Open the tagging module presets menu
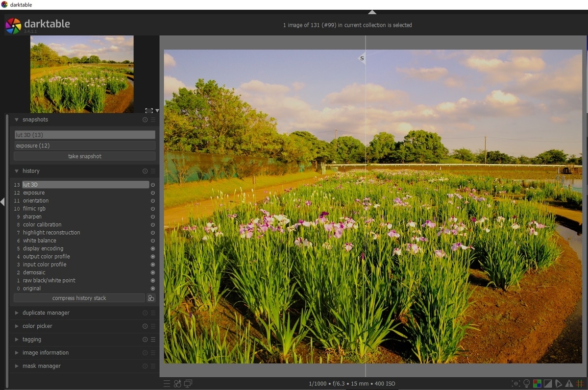The height and width of the screenshot is (390, 588). [x=153, y=340]
